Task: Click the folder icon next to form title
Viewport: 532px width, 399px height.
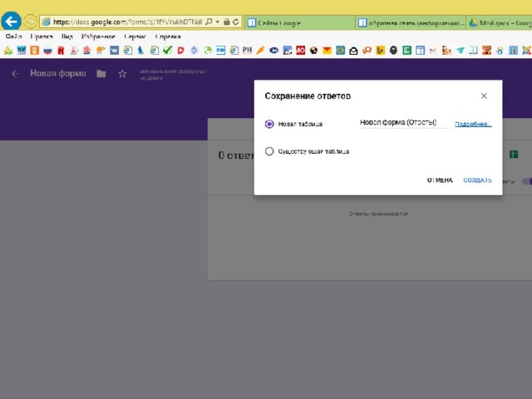Action: [101, 74]
